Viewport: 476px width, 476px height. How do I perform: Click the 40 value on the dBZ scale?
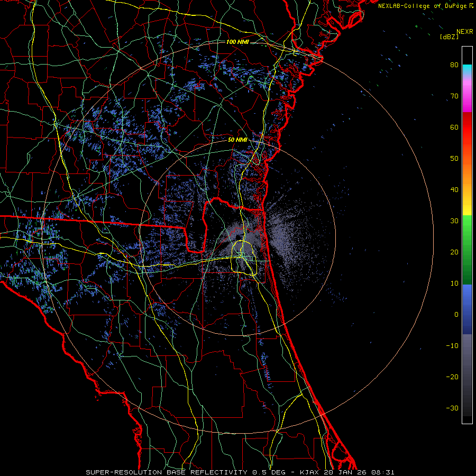(454, 190)
